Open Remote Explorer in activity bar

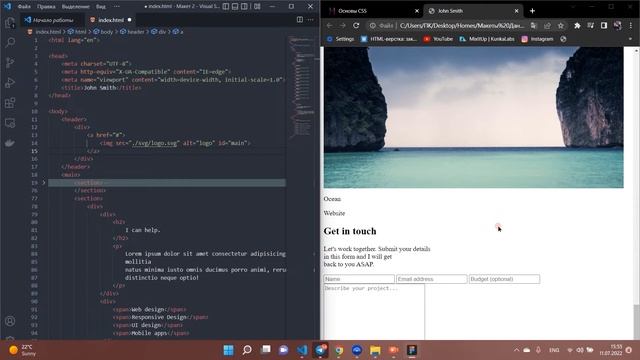click(x=10, y=122)
